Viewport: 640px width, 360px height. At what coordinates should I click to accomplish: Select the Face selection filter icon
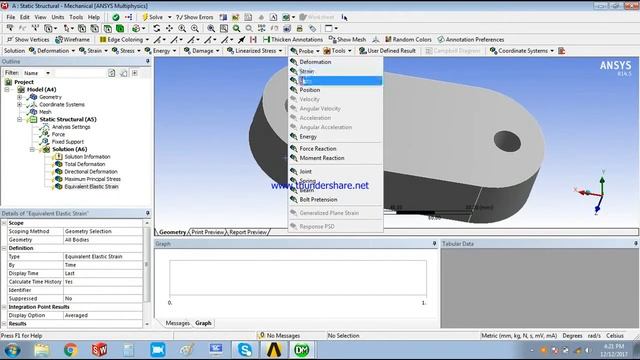[x=107, y=28]
